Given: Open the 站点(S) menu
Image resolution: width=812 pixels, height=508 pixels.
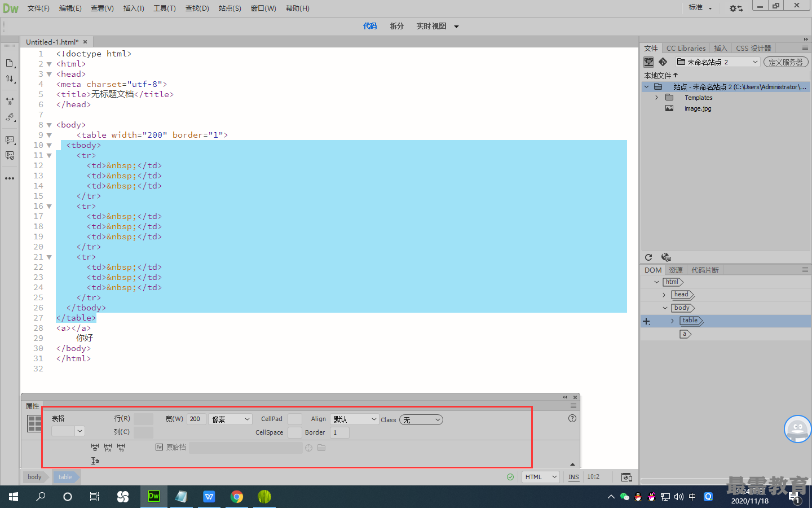Looking at the screenshot, I should coord(230,8).
